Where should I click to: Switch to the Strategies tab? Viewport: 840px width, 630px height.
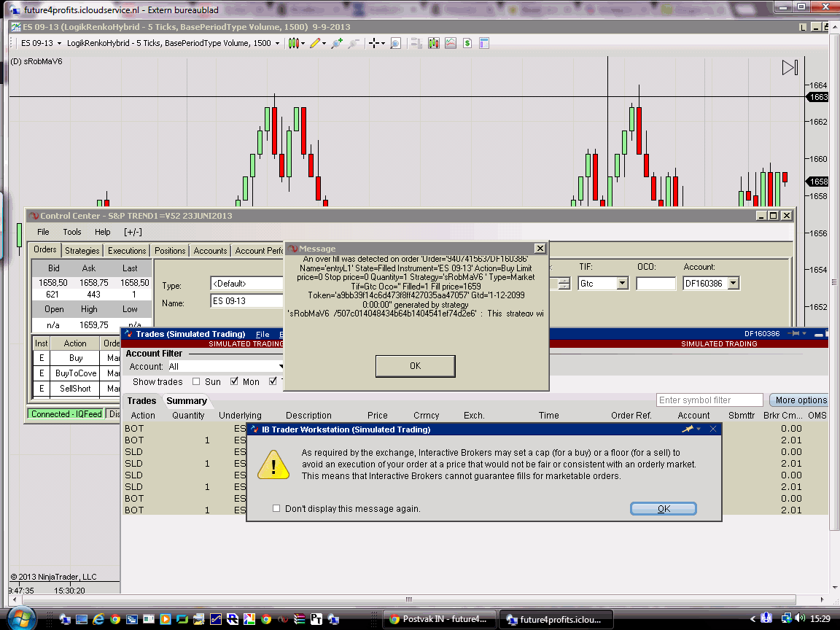82,251
